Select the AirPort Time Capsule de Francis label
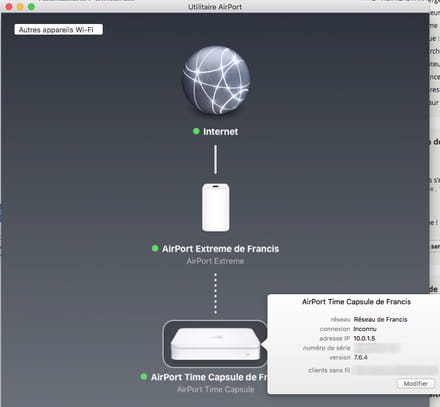 209,377
